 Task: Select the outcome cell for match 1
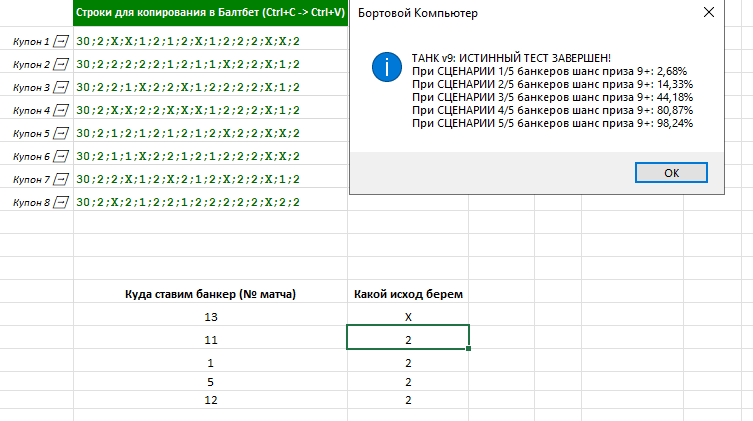coord(408,361)
